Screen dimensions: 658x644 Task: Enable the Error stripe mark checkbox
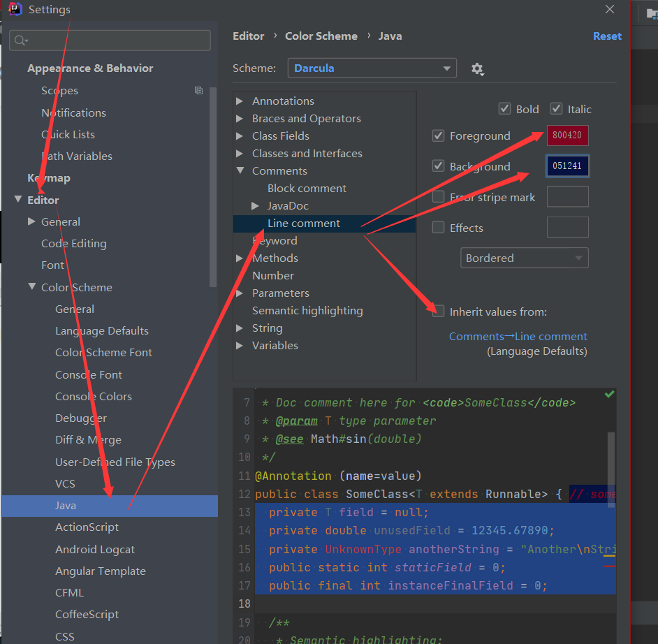tap(438, 197)
